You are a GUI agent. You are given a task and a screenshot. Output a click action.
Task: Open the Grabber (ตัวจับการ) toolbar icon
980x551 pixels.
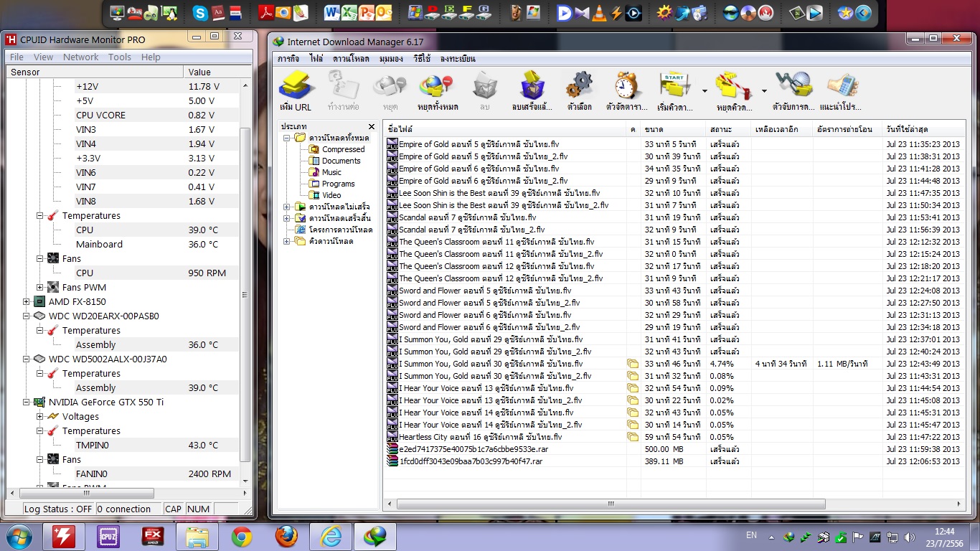point(792,91)
